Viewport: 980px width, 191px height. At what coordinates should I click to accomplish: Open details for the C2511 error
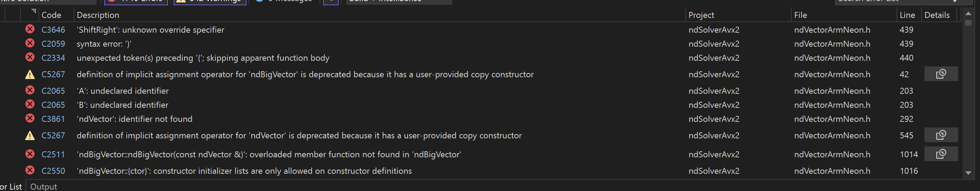941,154
